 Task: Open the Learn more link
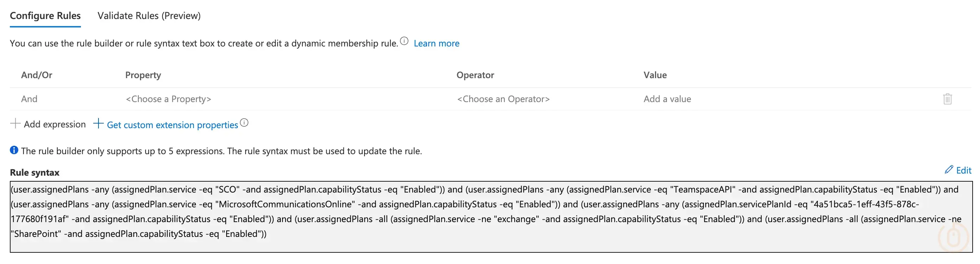point(437,43)
